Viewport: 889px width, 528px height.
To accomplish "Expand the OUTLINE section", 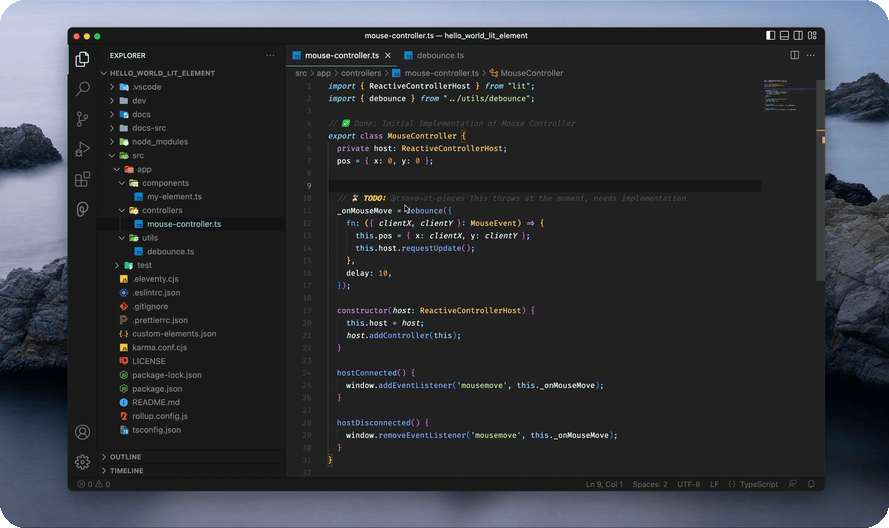I will (x=126, y=457).
